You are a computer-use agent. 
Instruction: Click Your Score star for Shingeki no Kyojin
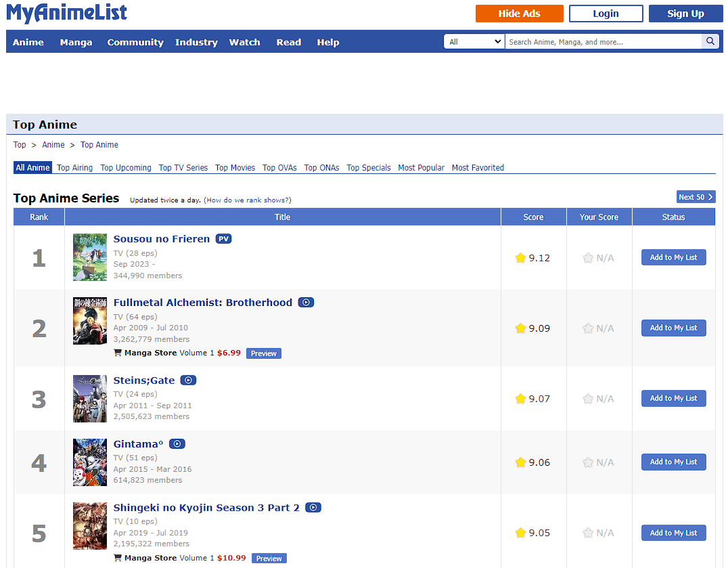(x=588, y=533)
